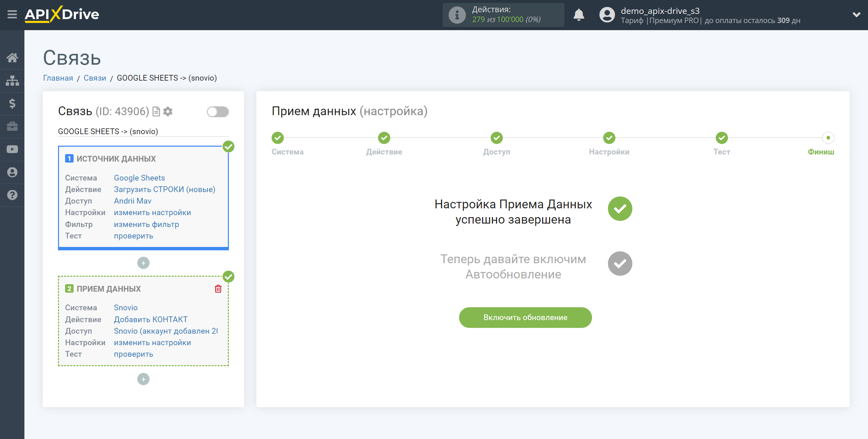Open the briefcase sidebar icon

click(12, 126)
